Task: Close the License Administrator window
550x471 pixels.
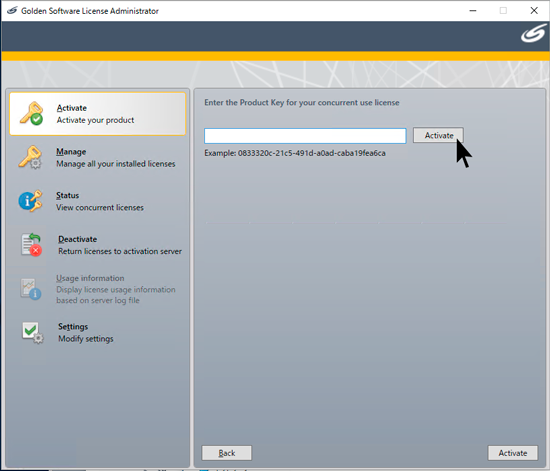Action: point(534,11)
